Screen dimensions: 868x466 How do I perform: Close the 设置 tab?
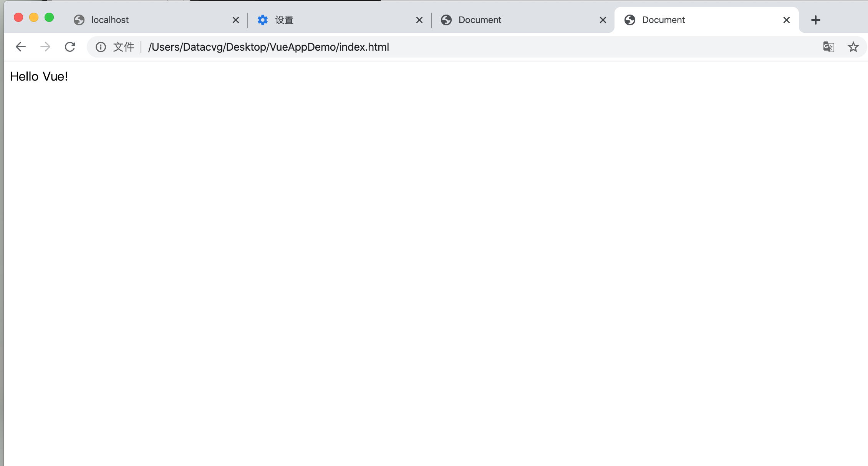pyautogui.click(x=419, y=20)
